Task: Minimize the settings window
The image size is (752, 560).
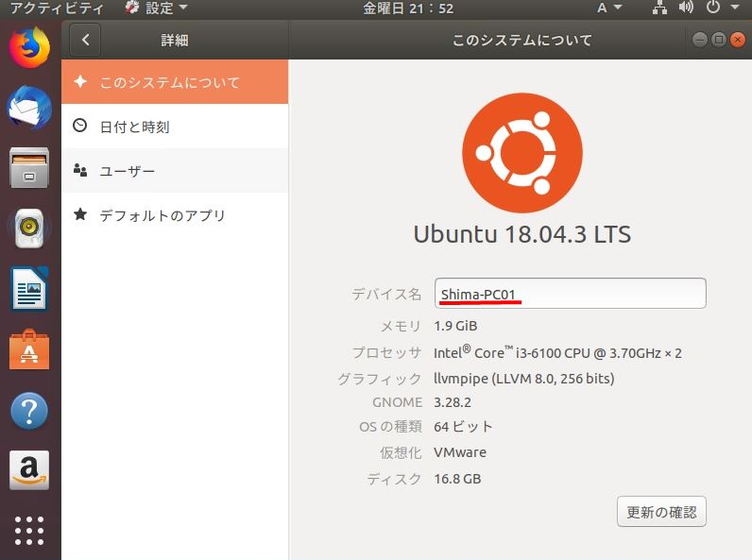Action: [700, 40]
